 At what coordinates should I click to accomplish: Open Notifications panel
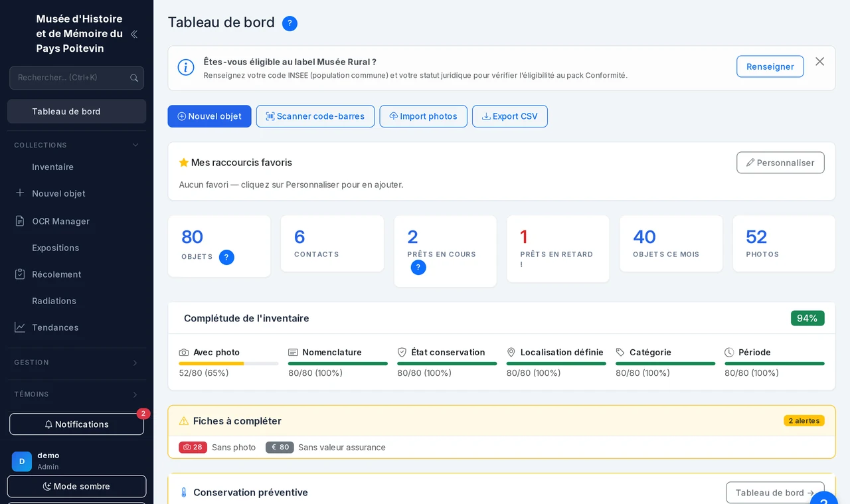[76, 424]
